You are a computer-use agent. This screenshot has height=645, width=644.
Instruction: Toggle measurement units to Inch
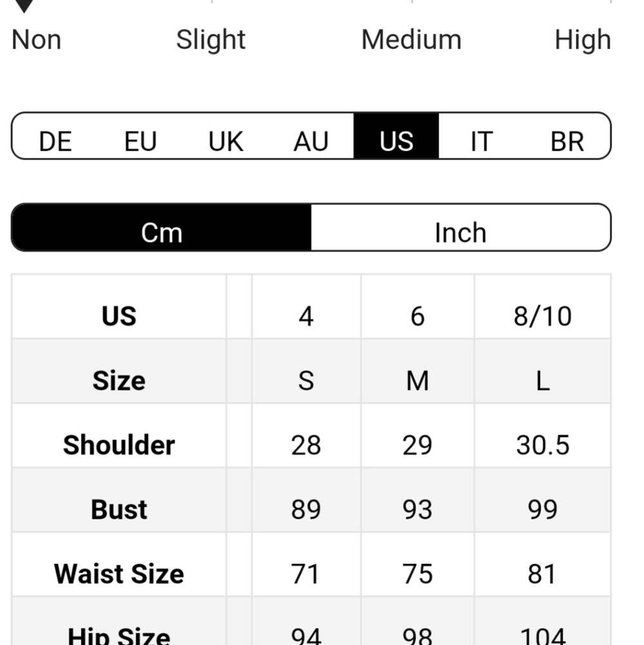pos(460,232)
